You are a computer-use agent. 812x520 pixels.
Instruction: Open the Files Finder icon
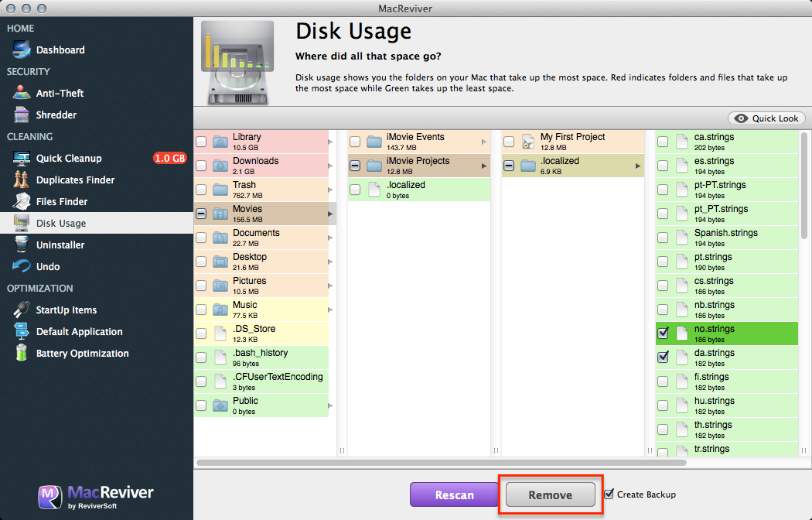[22, 201]
